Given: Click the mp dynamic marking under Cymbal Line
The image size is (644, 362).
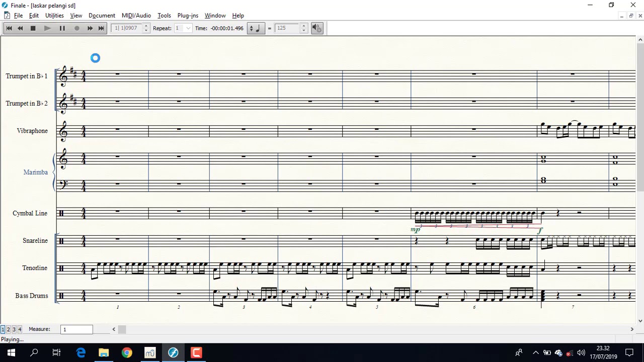Looking at the screenshot, I should pyautogui.click(x=415, y=230).
